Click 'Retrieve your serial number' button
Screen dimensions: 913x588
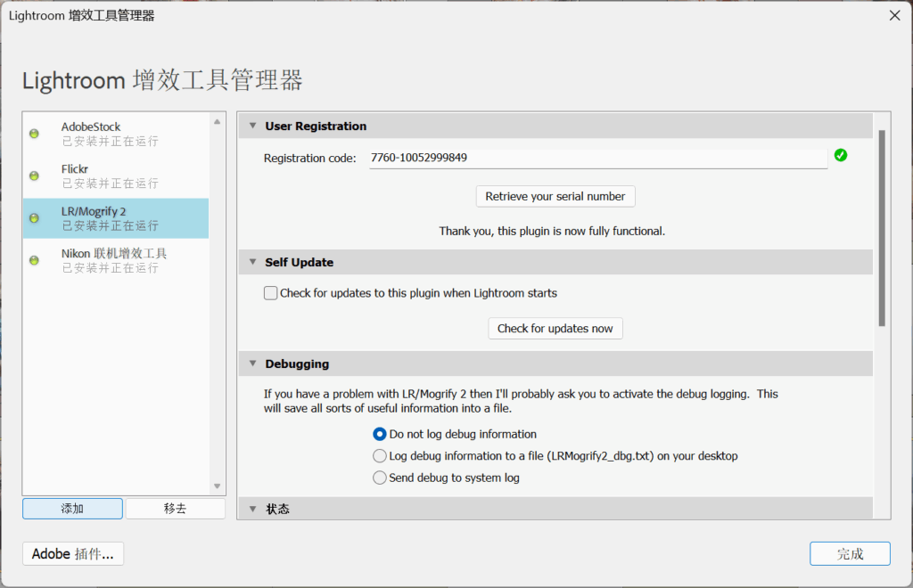pos(555,197)
